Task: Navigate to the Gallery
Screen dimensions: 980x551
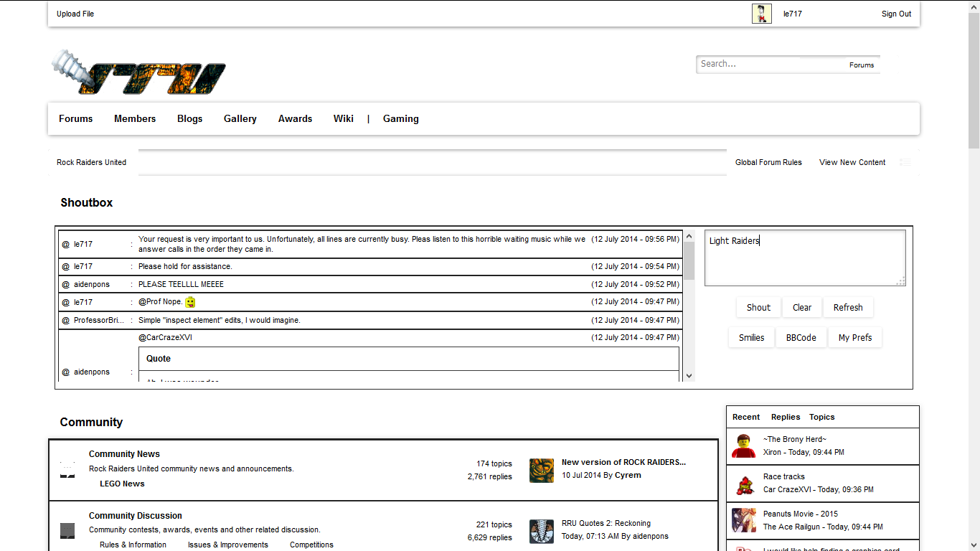Action: tap(240, 119)
